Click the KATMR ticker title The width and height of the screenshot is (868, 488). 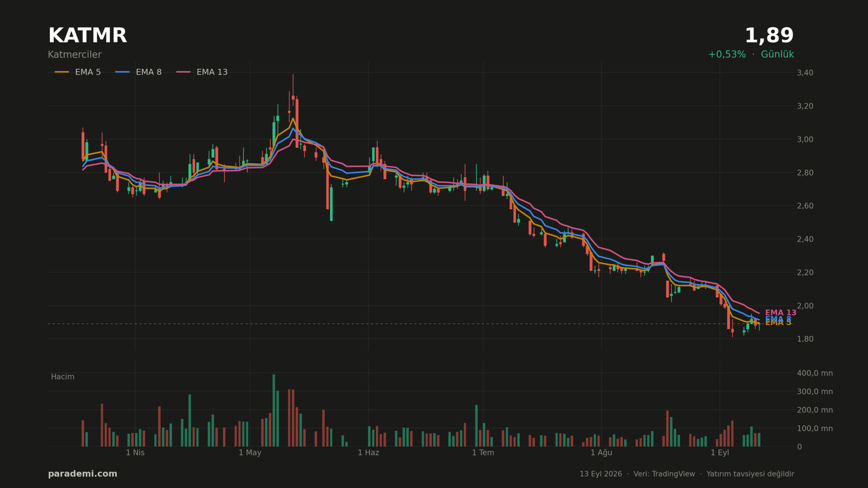(87, 36)
